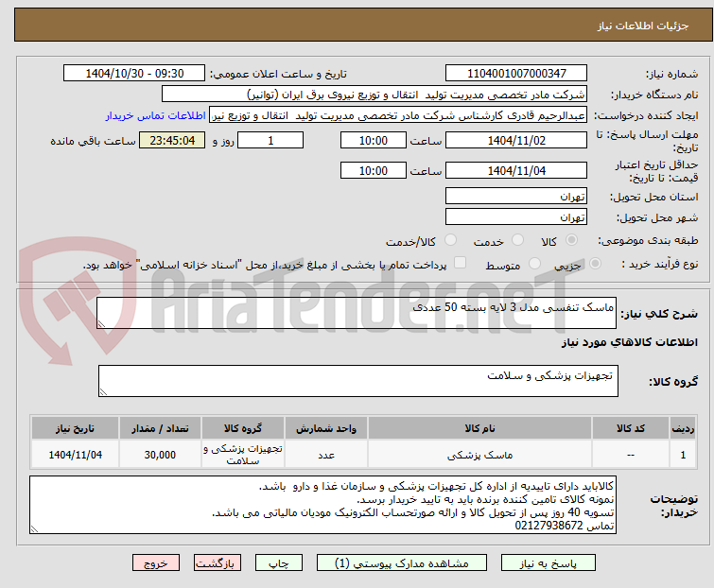Click the خروج exit button
This screenshot has height=588, width=714.
pos(156,563)
